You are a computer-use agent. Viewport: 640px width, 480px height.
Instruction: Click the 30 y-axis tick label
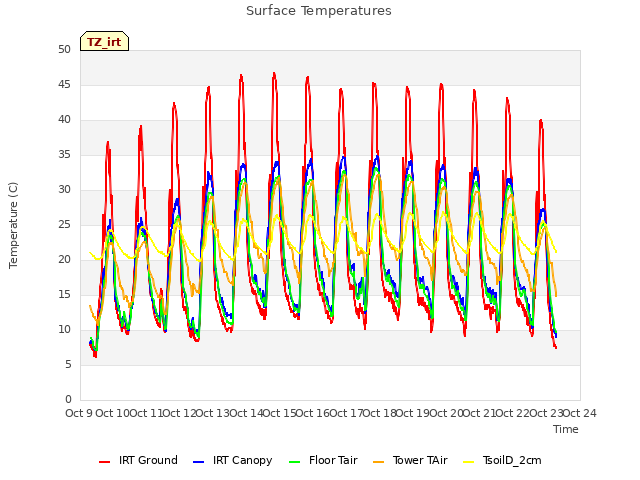[64, 190]
